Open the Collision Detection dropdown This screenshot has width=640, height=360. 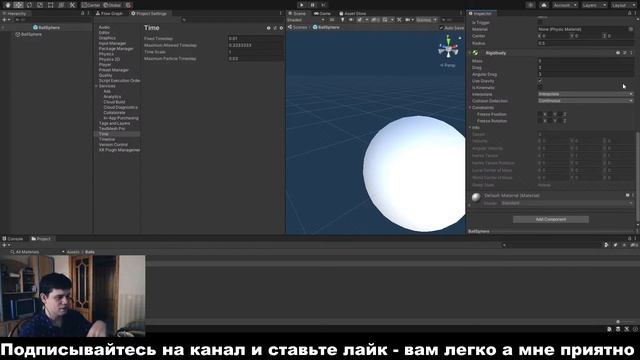[x=586, y=100]
